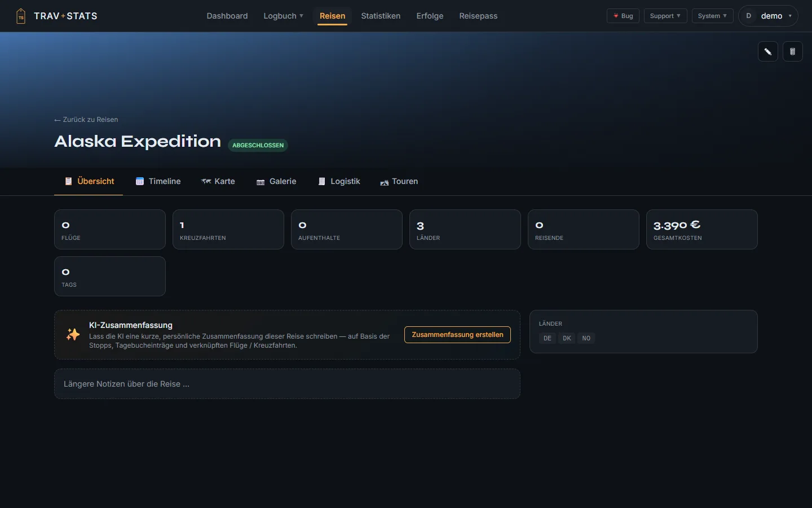Open the Galerie tab

pyautogui.click(x=276, y=181)
